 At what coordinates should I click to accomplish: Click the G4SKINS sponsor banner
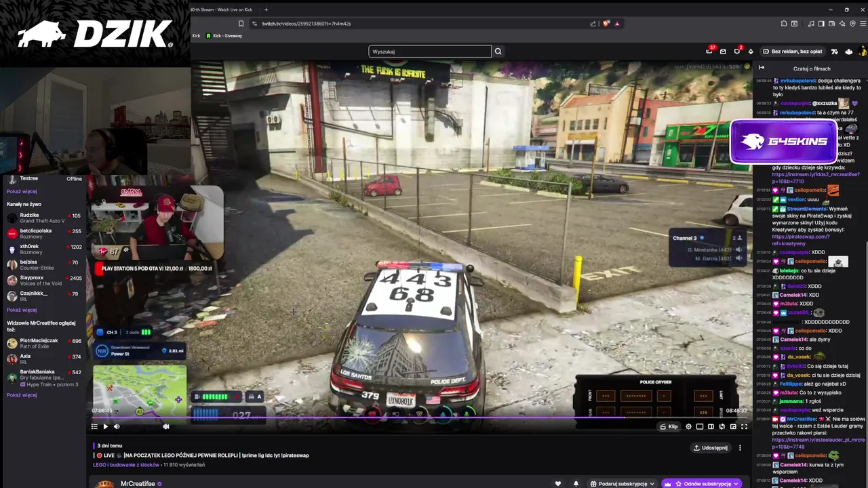pos(783,142)
